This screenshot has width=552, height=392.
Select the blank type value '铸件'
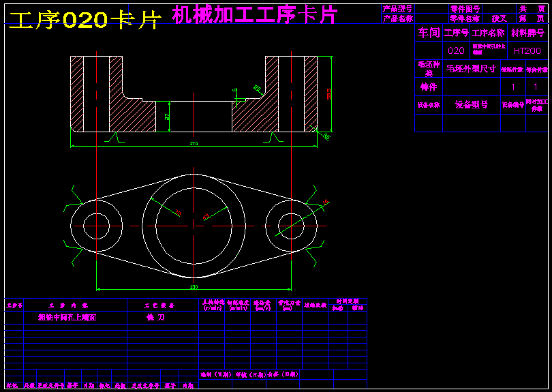(x=429, y=87)
